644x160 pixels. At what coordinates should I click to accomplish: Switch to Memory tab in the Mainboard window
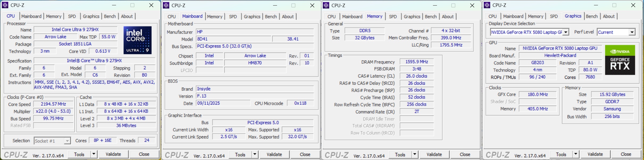click(x=214, y=16)
